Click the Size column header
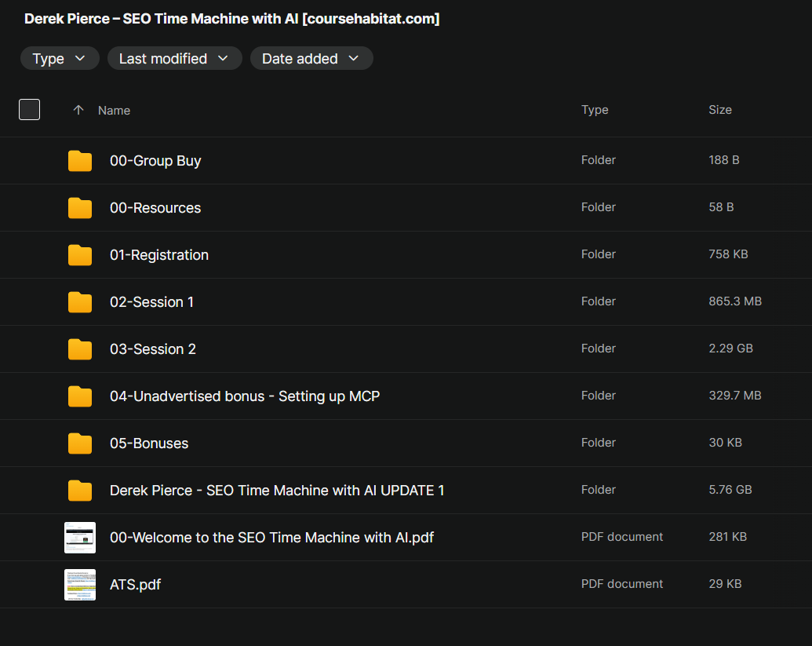 [719, 110]
